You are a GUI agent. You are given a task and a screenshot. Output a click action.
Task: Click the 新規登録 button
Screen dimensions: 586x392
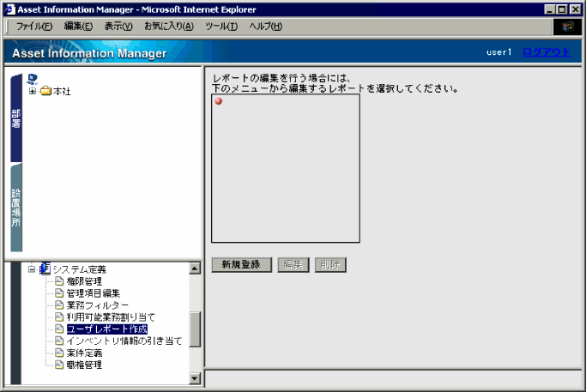pos(241,264)
